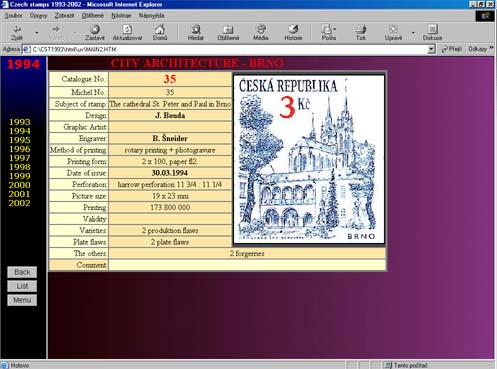Expand the Pošta dropdown arrow
Viewport: 497px width, 369px height.
point(335,29)
